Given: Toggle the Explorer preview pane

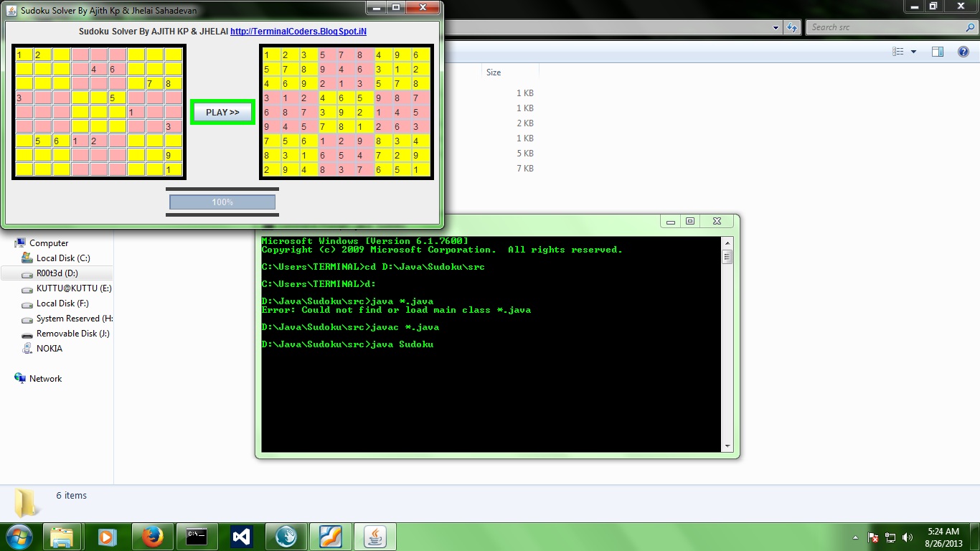Looking at the screenshot, I should point(938,51).
